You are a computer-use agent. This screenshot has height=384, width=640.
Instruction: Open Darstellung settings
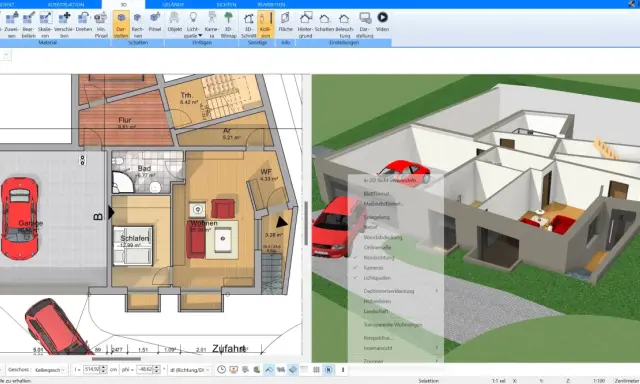click(x=364, y=24)
